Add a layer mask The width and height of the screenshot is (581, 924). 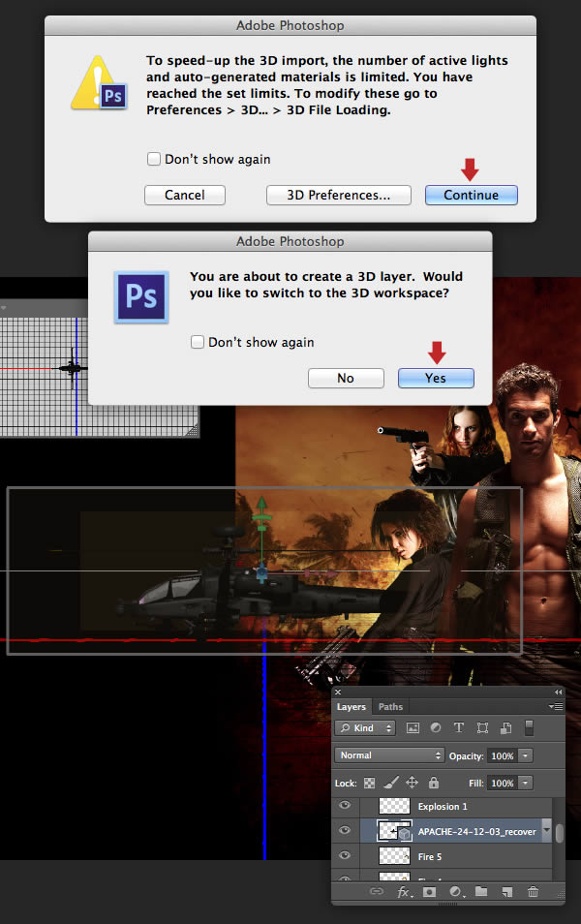(x=429, y=892)
